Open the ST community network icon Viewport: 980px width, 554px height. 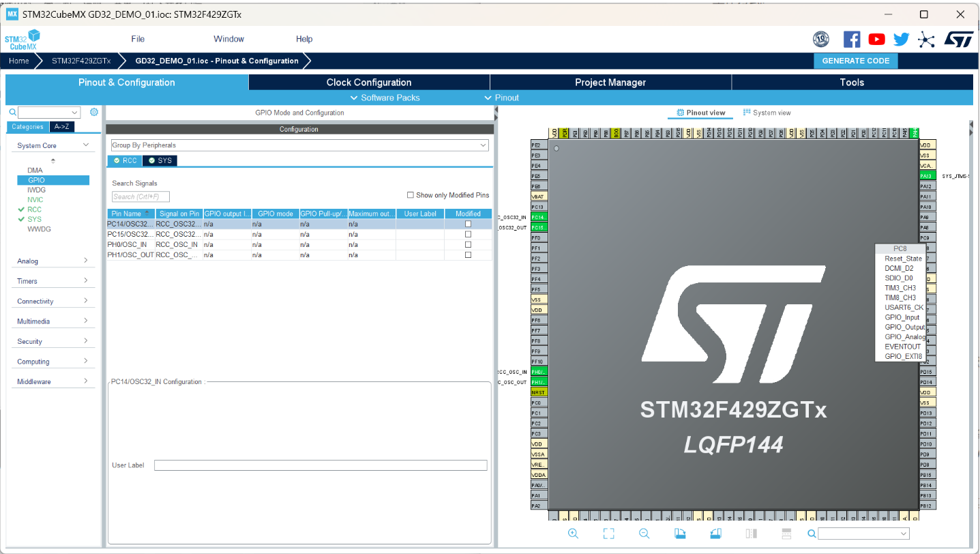tap(926, 40)
